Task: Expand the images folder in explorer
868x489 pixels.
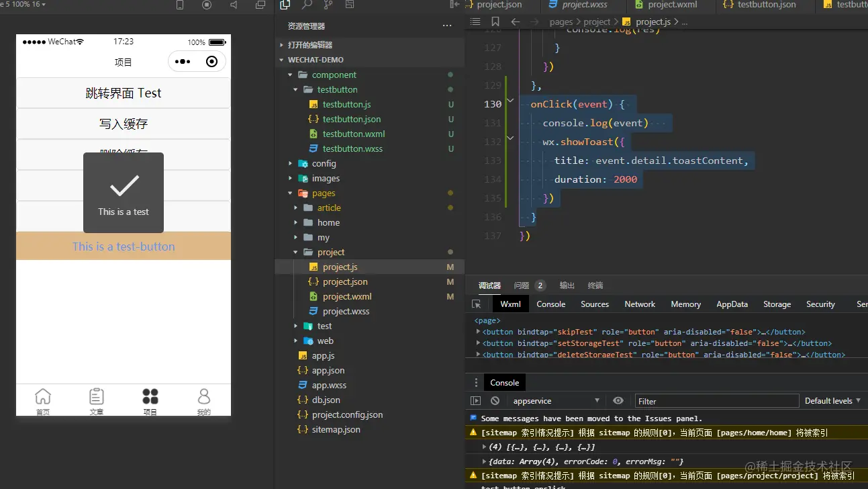Action: [326, 179]
